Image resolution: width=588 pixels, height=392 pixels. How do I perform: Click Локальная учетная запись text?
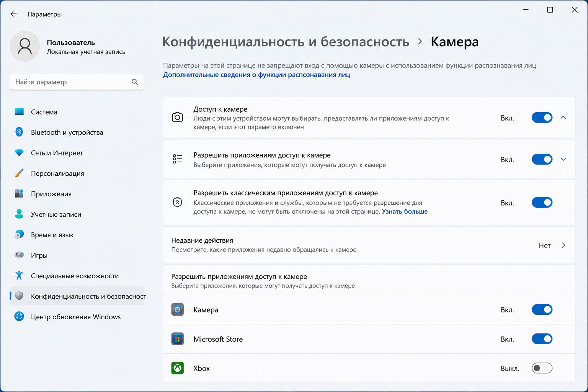pyautogui.click(x=86, y=52)
